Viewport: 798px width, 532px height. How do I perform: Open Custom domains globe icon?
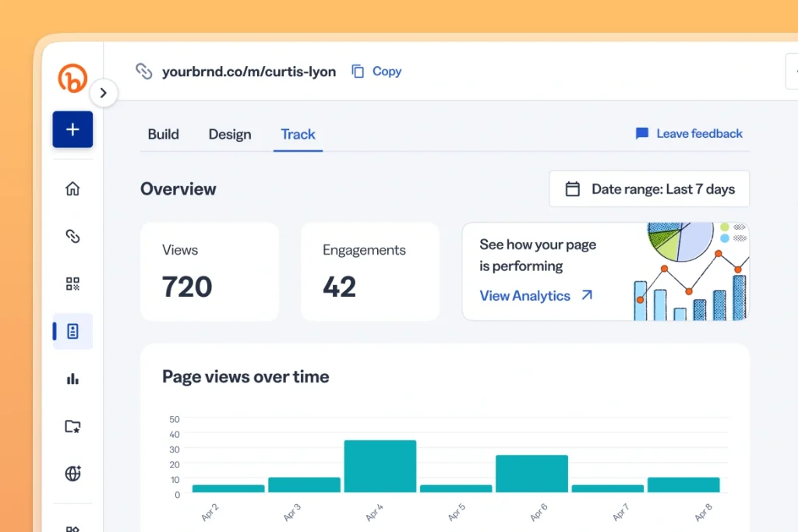pos(72,474)
